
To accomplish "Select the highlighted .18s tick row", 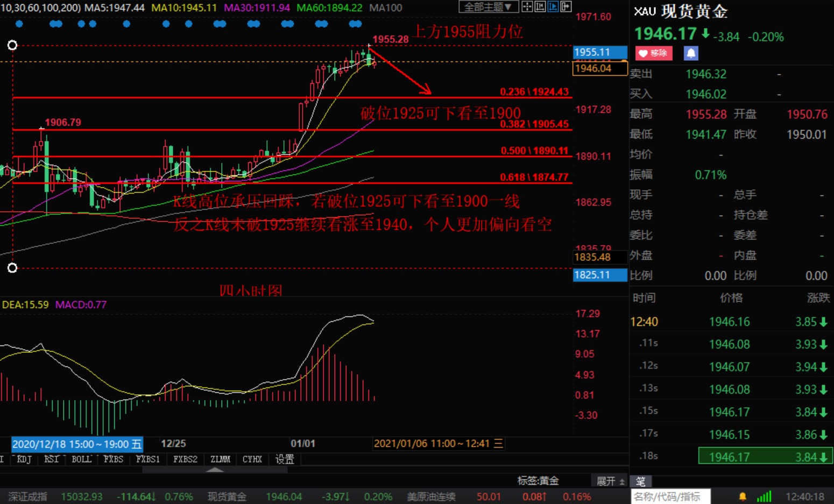I will pyautogui.click(x=732, y=456).
